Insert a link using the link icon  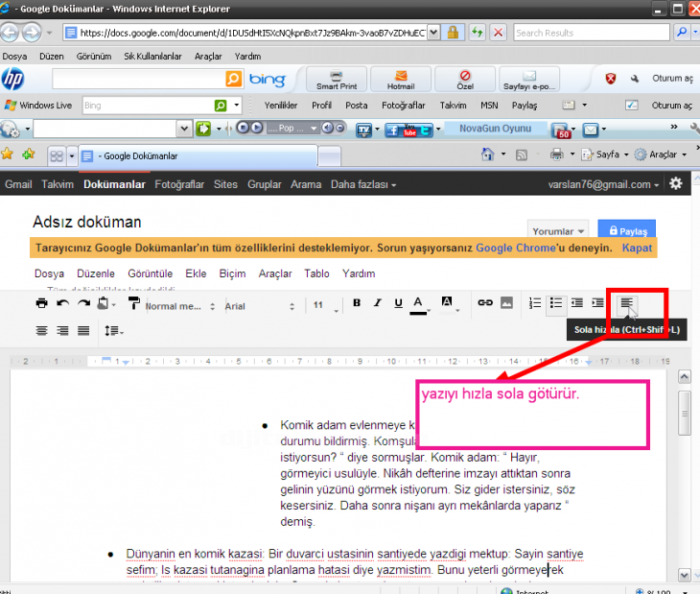[x=485, y=303]
